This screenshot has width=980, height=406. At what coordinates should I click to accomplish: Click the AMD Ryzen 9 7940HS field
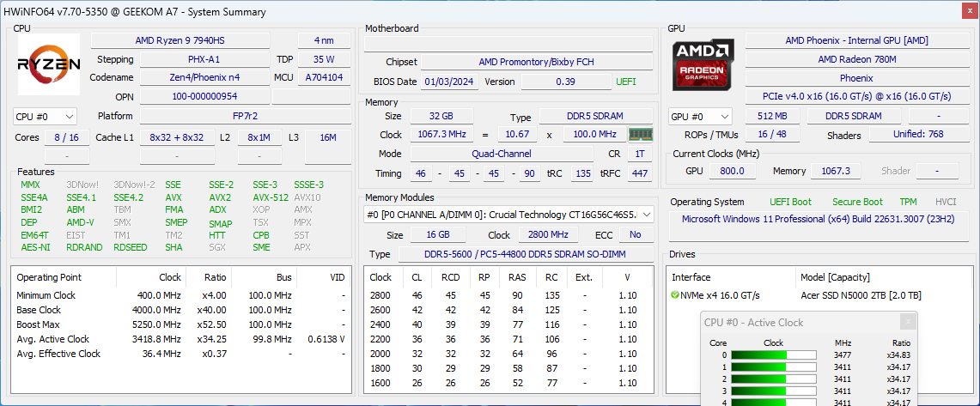point(180,40)
